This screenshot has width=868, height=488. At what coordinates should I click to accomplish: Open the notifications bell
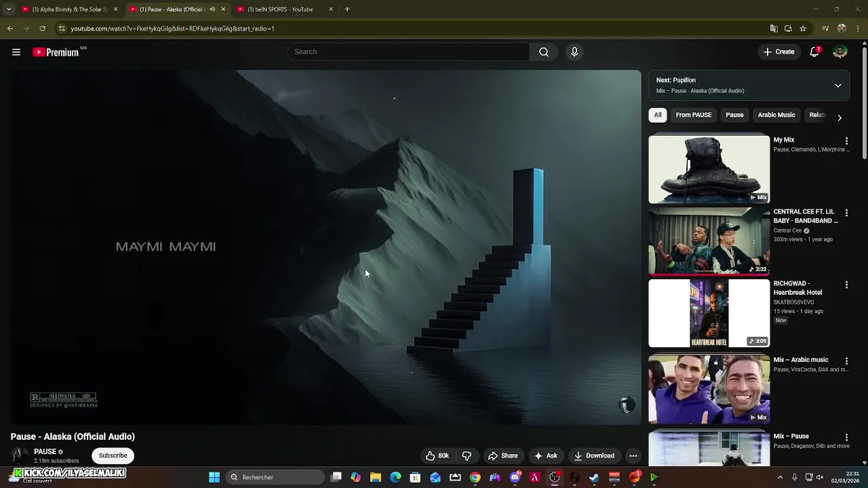(814, 52)
